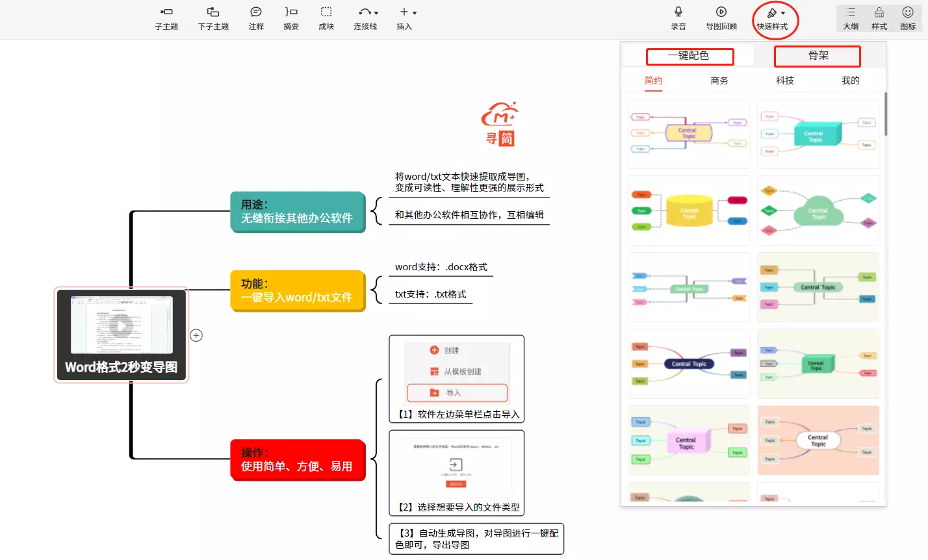Image resolution: width=928 pixels, height=560 pixels.
Task: Select the 成块 (block) tool
Action: point(326,12)
